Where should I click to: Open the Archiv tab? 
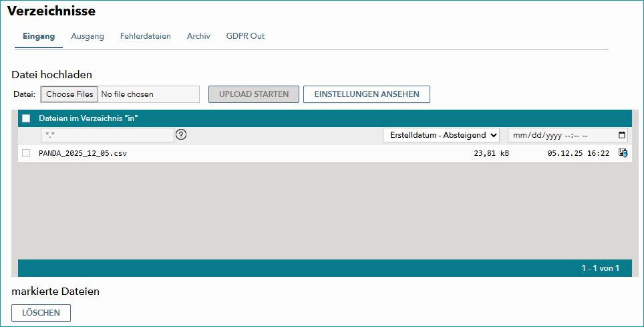198,36
